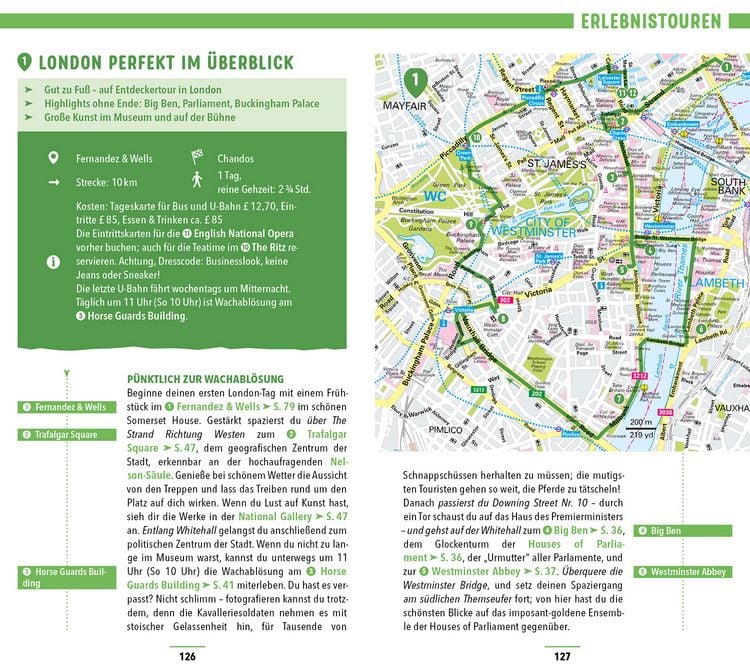Viewport: 750px width, 672px height.
Task: Click the PIMLICO district label on the map
Action: tap(445, 430)
